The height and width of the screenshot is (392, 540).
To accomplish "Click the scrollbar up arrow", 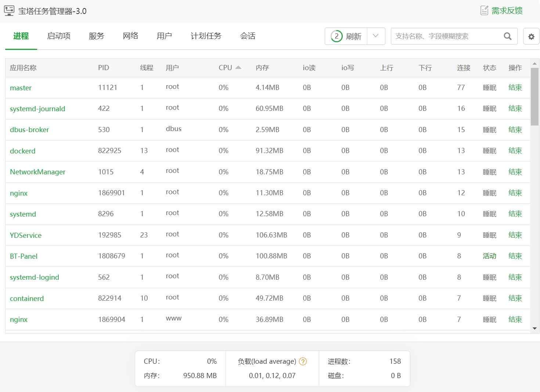I will tap(534, 63).
